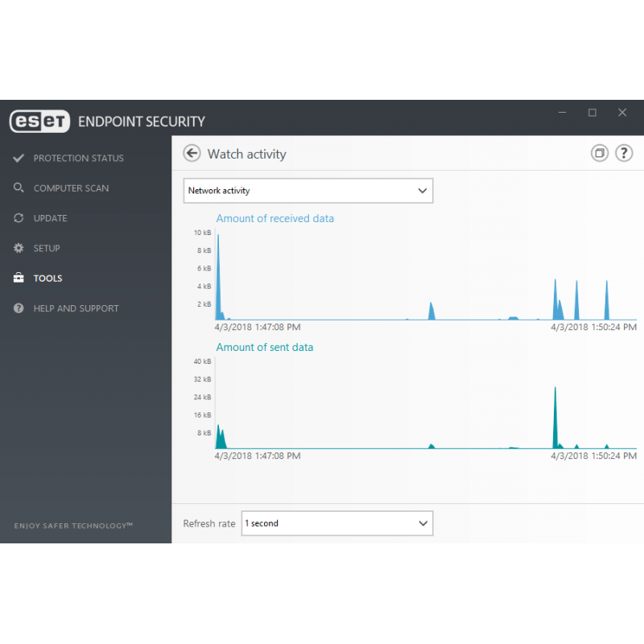Open the Network activity dropdown
This screenshot has width=644, height=644.
click(308, 191)
